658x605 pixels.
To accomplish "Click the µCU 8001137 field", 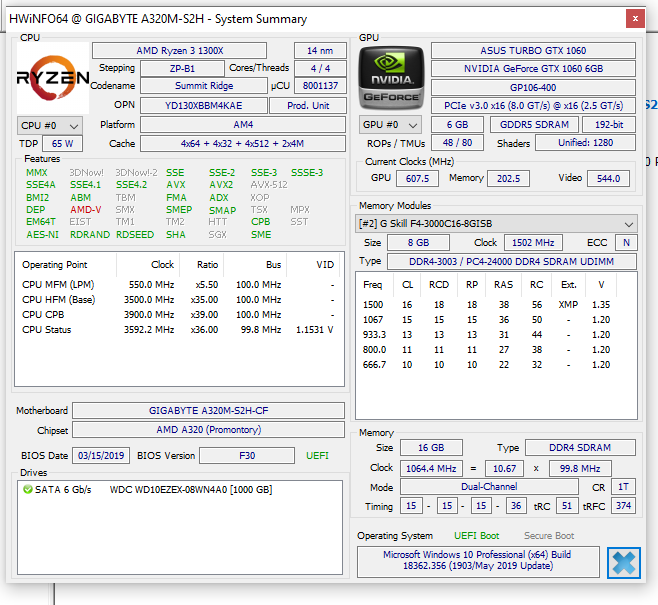I will [320, 86].
